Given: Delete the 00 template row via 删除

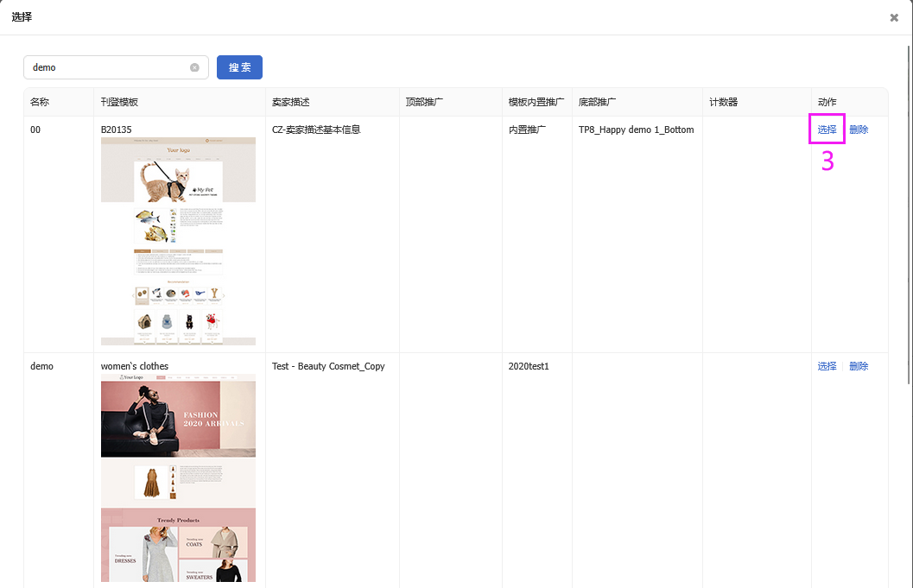Looking at the screenshot, I should (859, 130).
